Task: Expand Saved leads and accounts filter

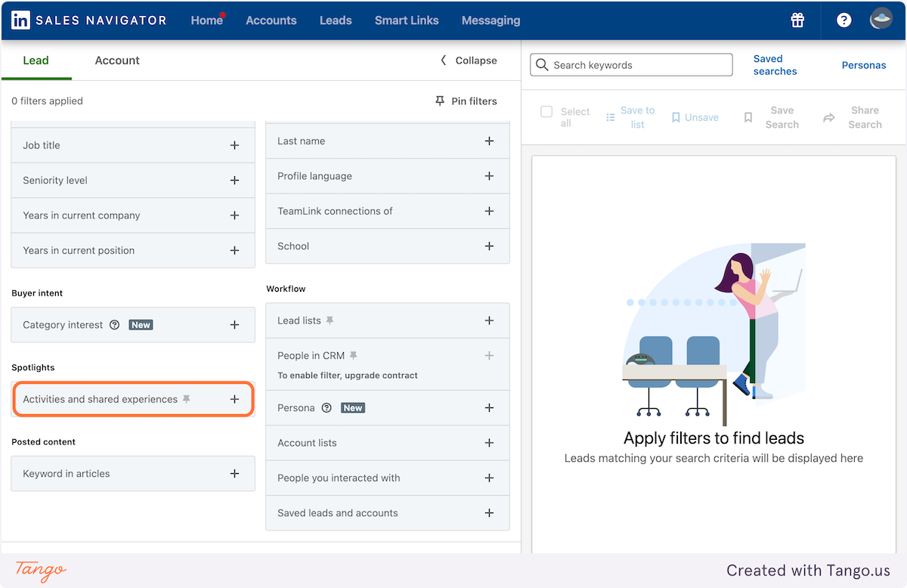Action: 489,513
